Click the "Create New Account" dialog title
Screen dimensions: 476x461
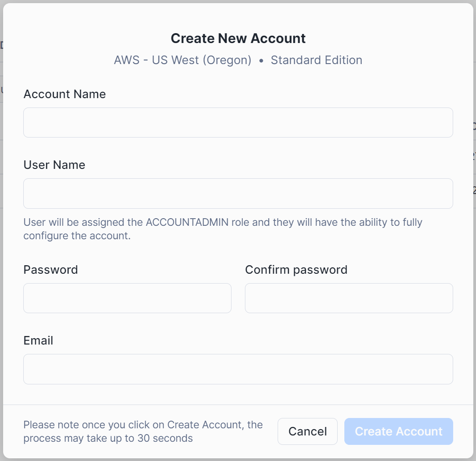[x=238, y=39]
